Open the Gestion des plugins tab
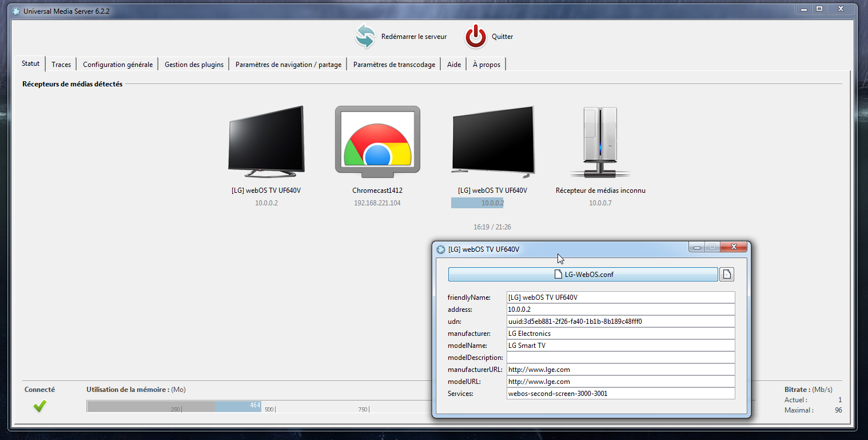Image resolution: width=868 pixels, height=440 pixels. tap(194, 65)
